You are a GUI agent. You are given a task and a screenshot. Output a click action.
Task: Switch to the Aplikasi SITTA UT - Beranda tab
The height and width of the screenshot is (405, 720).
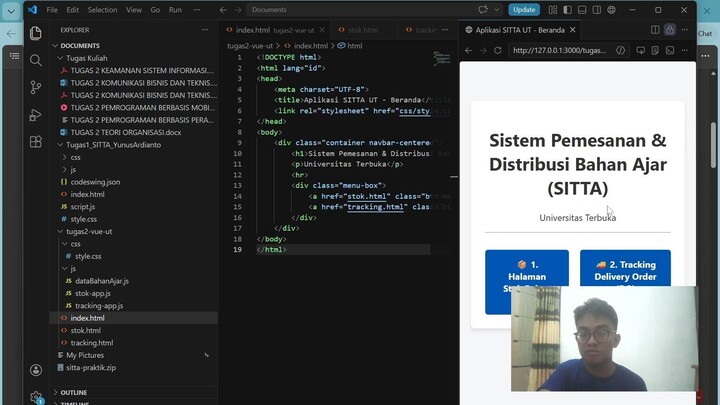tap(520, 30)
